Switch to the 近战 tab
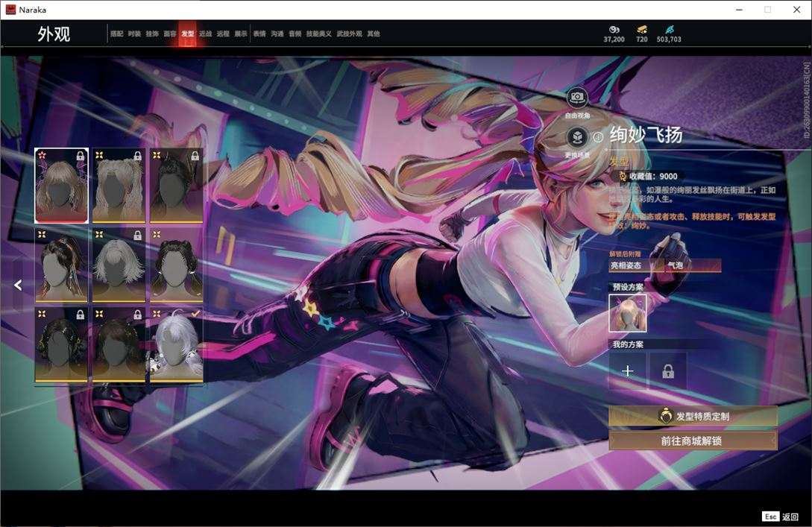 pyautogui.click(x=205, y=34)
